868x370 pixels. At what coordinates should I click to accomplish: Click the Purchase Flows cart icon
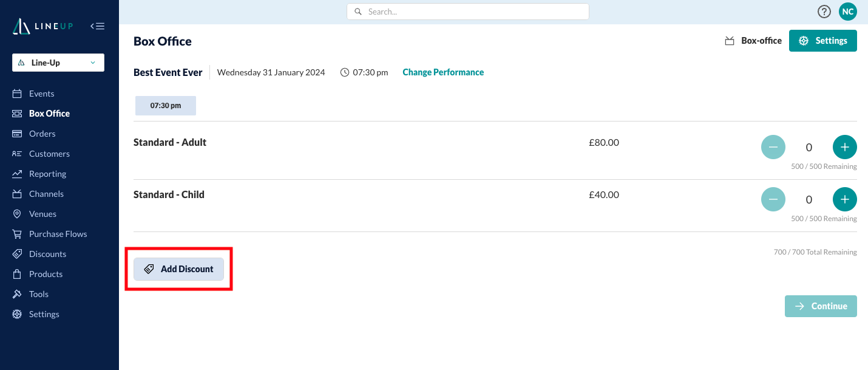coord(17,234)
